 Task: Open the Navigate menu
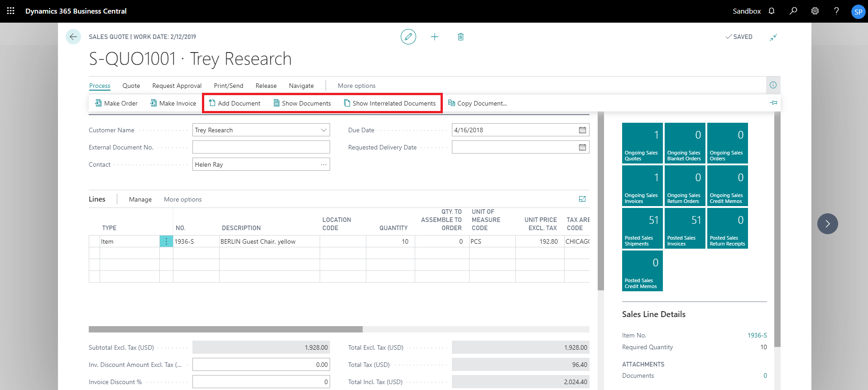coord(301,86)
